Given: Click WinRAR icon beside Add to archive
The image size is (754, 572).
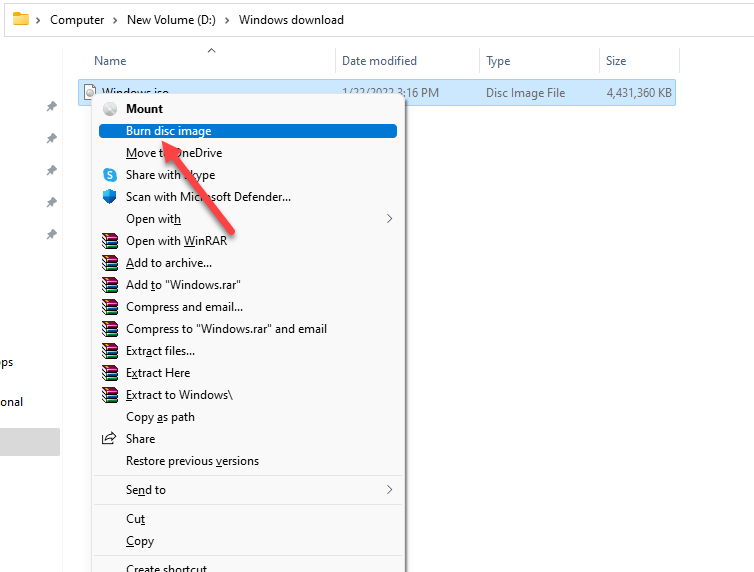Looking at the screenshot, I should coord(110,263).
